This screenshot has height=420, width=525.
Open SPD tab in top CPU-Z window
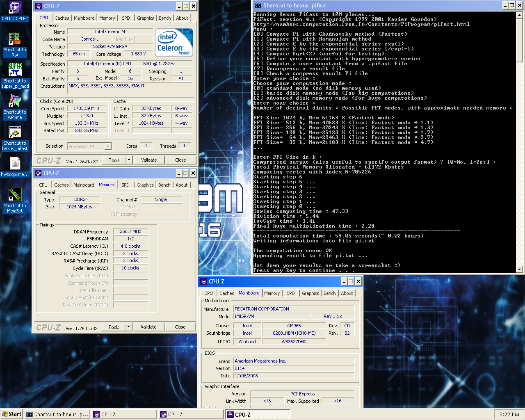point(126,18)
